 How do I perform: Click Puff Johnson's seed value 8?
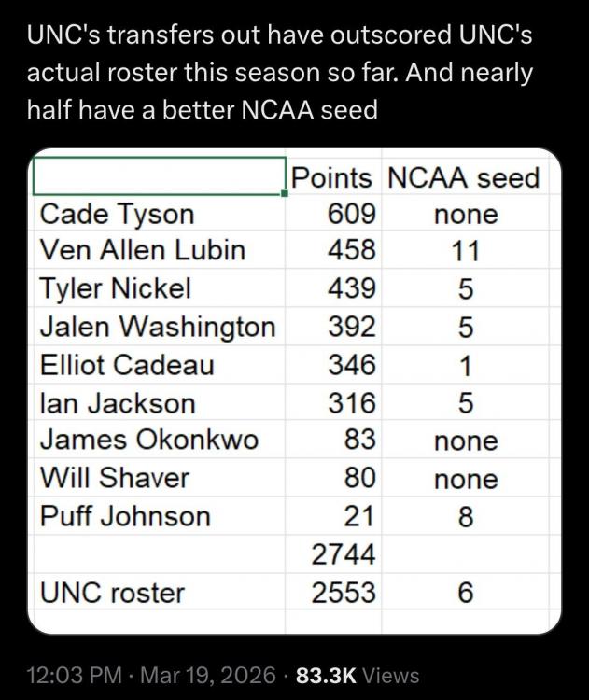[465, 517]
